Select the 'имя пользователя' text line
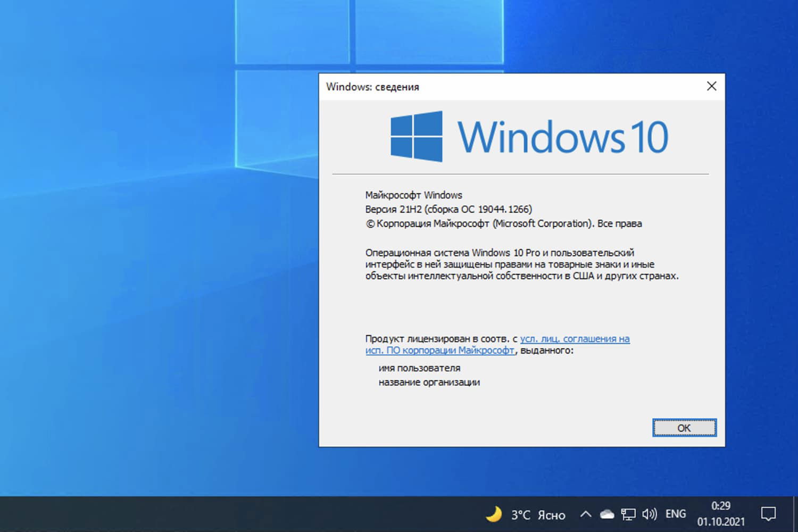Screen dimensions: 798x532 coord(419,368)
